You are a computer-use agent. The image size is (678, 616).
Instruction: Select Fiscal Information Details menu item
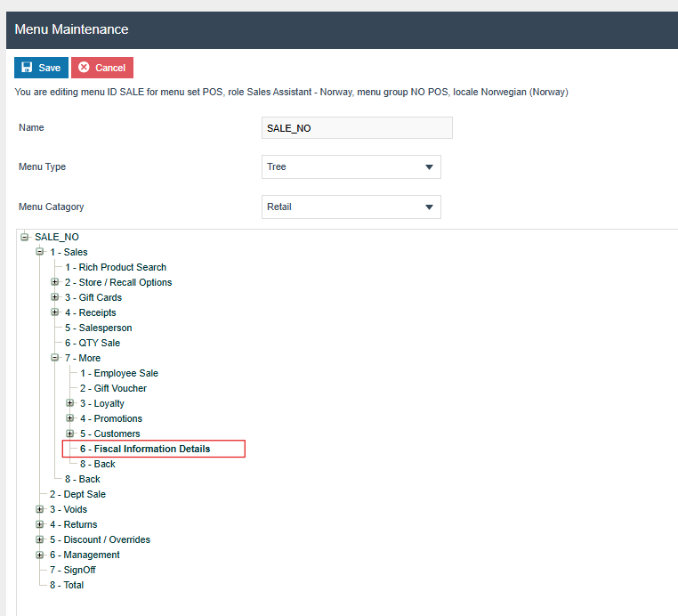(x=145, y=449)
